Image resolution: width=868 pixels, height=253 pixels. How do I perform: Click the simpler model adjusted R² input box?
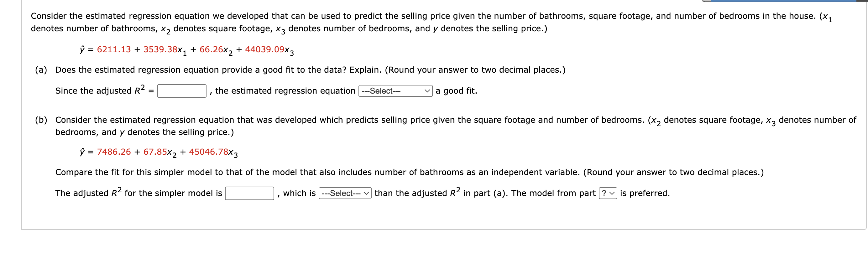tap(249, 194)
